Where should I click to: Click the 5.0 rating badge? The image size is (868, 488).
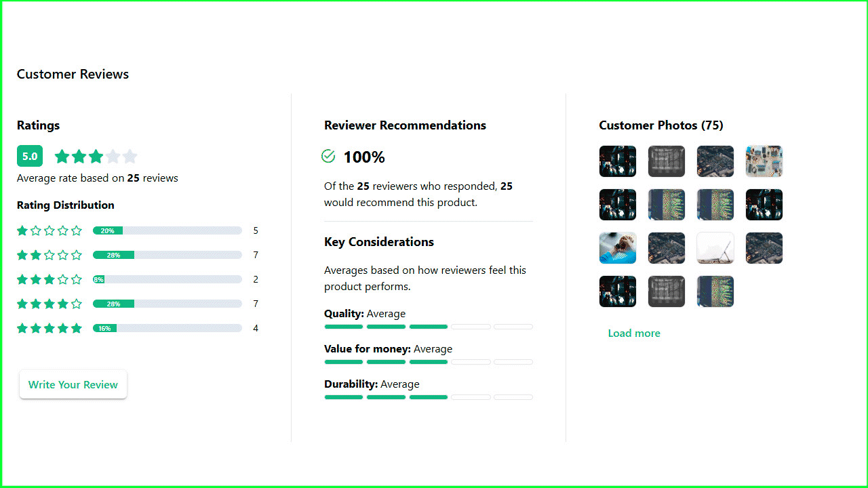[30, 156]
